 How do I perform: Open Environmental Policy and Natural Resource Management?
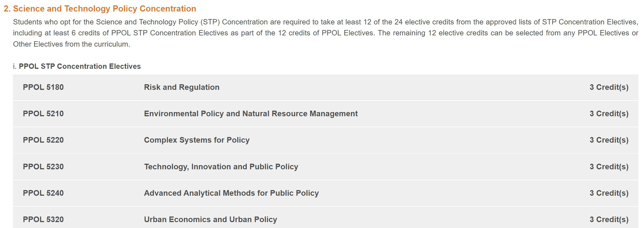pyautogui.click(x=251, y=114)
